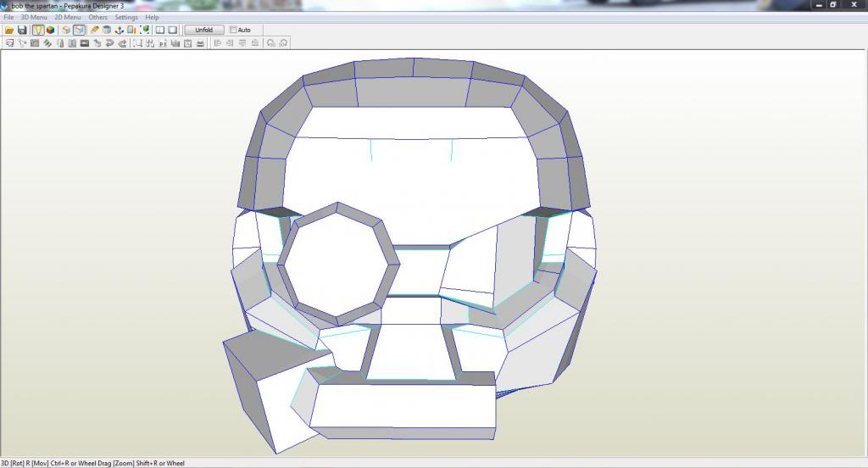Click the greyed align-right icon
The height and width of the screenshot is (468, 868).
(230, 43)
